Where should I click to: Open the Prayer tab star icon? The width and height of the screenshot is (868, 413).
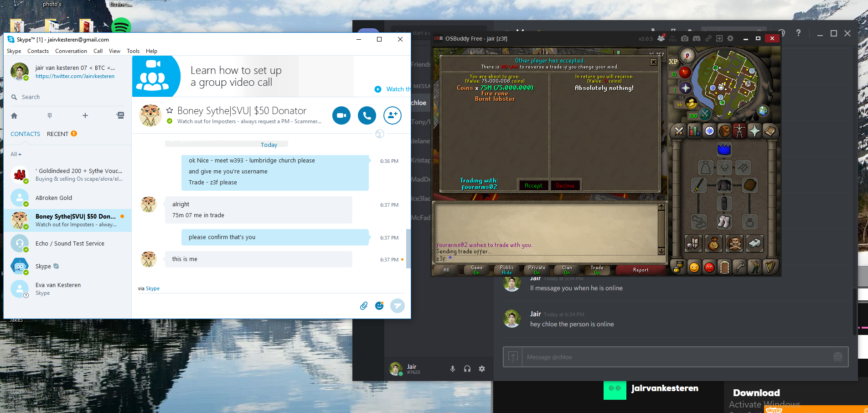(754, 131)
